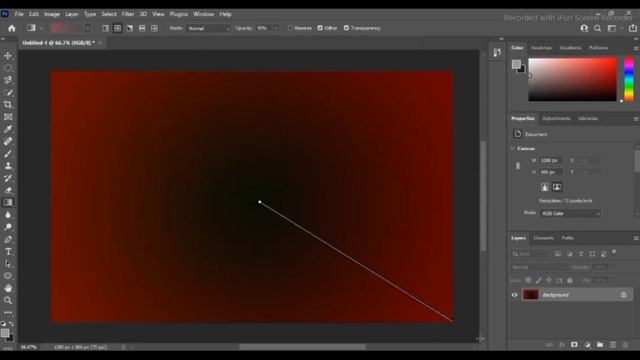Switch to the Swatches tab
Image resolution: width=640 pixels, height=360 pixels.
(541, 48)
